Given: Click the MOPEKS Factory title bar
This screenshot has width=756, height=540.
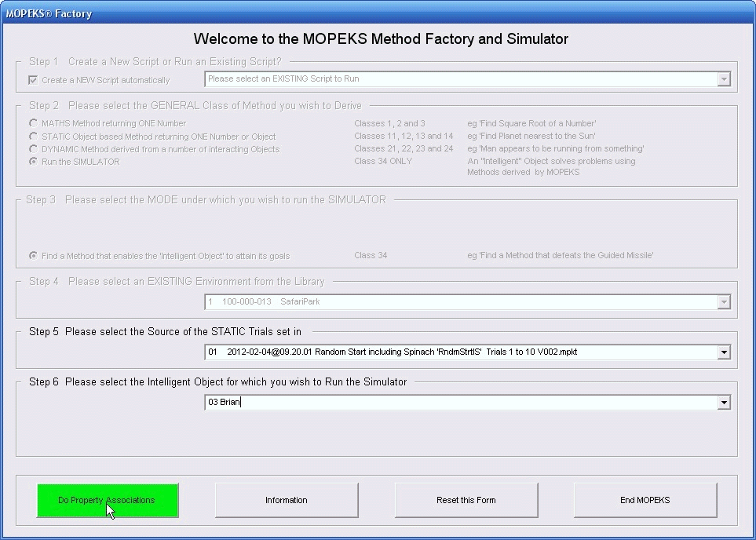Looking at the screenshot, I should tap(378, 13).
